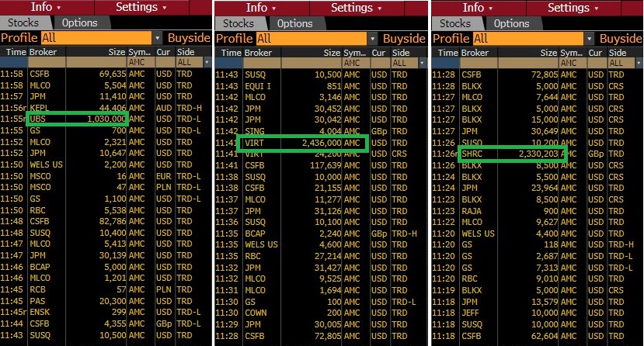Sort by Time column in the left panel
The width and height of the screenshot is (644, 346).
pyautogui.click(x=14, y=52)
